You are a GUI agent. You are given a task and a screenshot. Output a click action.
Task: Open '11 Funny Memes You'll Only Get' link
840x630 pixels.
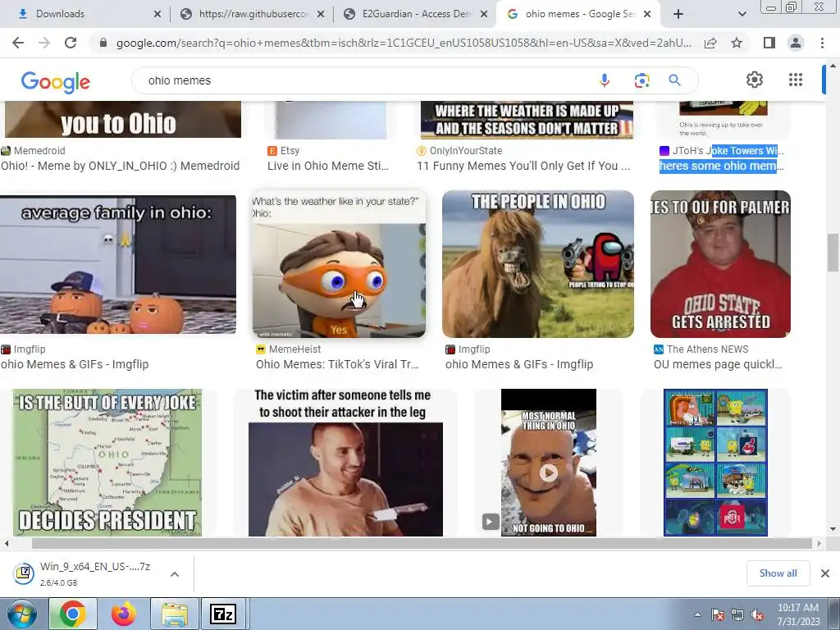(x=524, y=166)
